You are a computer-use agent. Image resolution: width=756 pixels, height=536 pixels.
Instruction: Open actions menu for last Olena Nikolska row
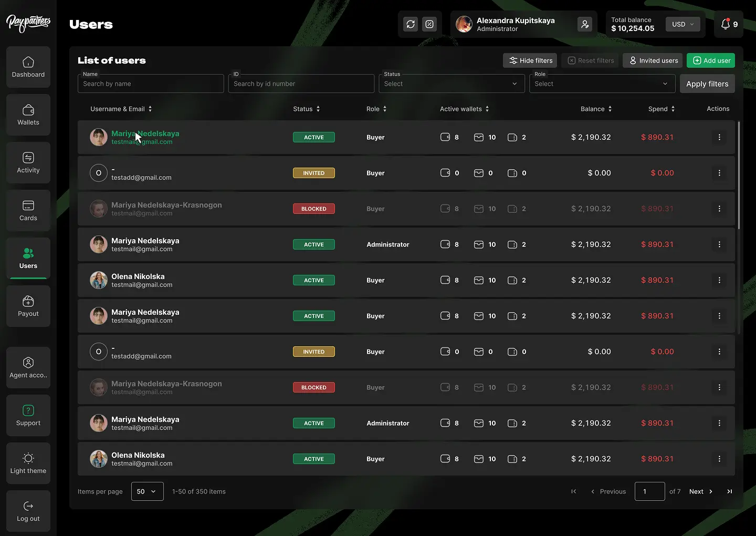[719, 459]
